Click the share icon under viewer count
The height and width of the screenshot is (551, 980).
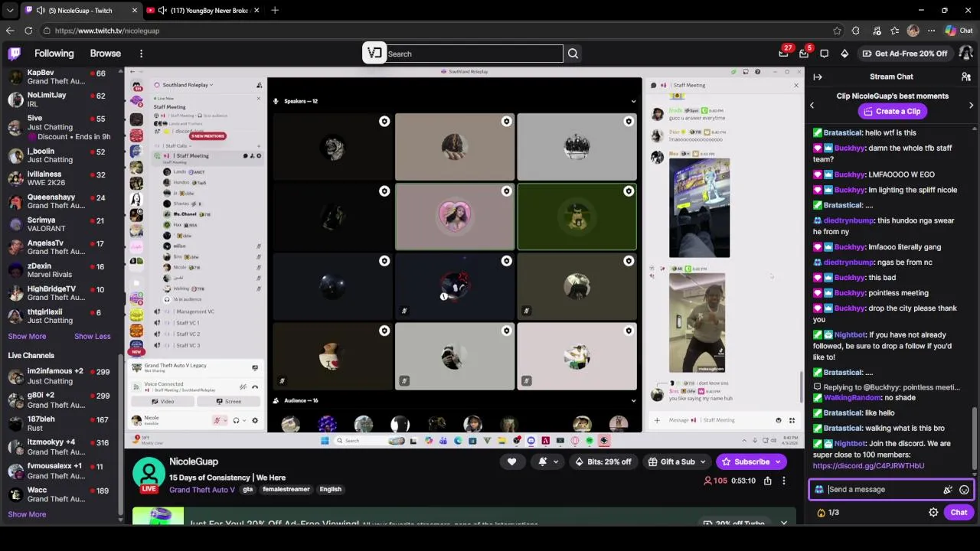pyautogui.click(x=767, y=481)
